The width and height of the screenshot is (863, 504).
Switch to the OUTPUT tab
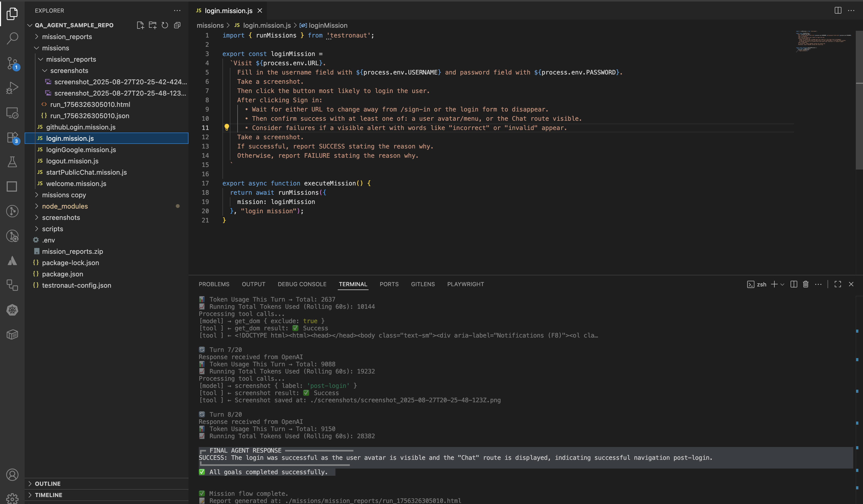(254, 284)
